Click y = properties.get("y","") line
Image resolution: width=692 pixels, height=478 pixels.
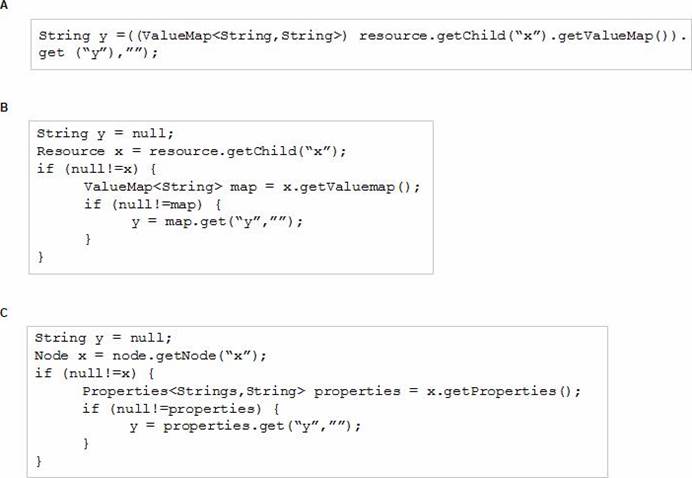click(245, 426)
